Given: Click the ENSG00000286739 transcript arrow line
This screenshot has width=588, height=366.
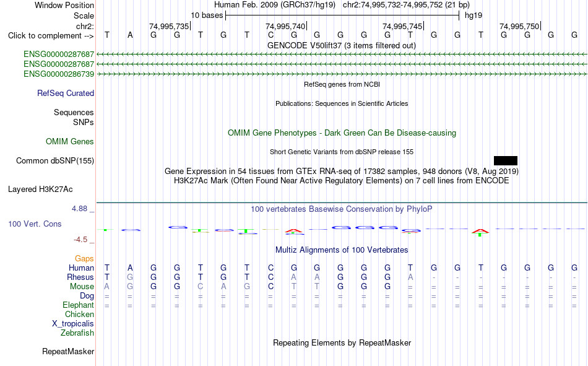Looking at the screenshot, I should point(342,74).
